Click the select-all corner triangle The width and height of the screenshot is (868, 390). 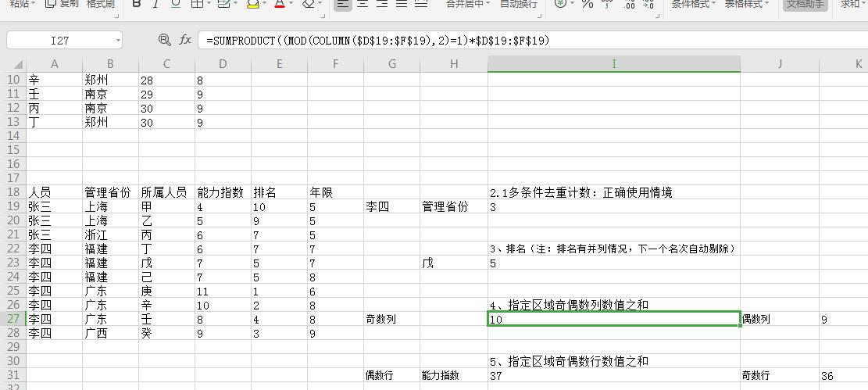(x=18, y=65)
